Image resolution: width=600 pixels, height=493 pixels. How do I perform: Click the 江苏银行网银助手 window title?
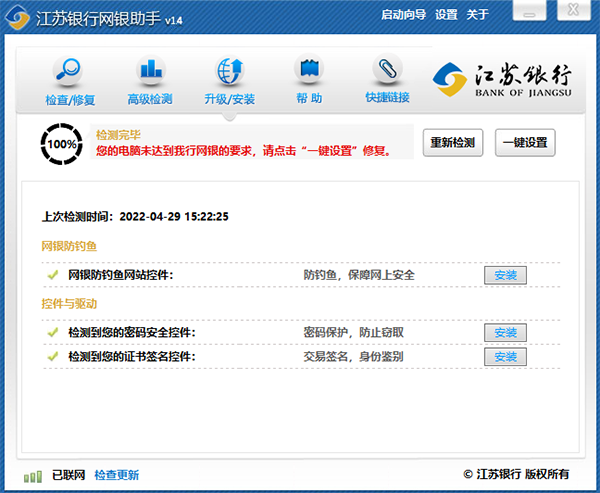click(x=109, y=18)
